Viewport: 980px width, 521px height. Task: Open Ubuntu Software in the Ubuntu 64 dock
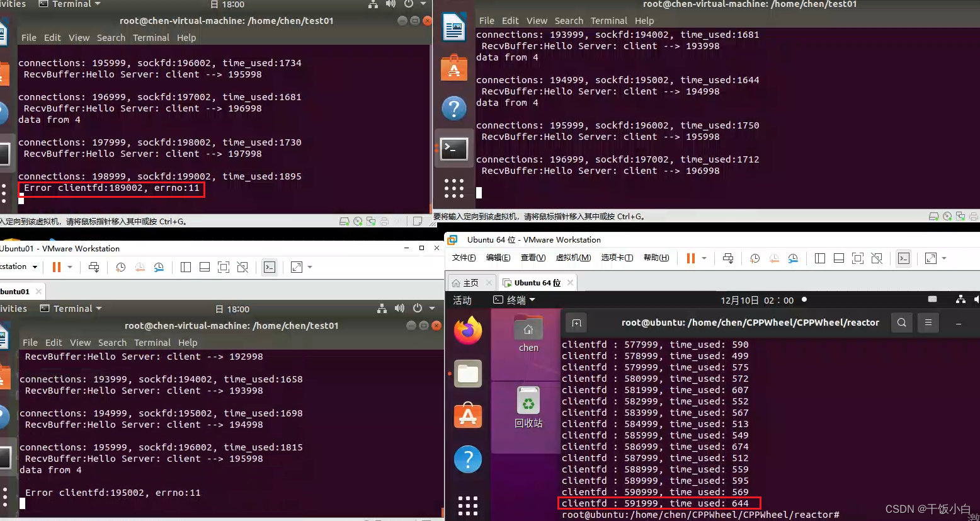point(468,416)
